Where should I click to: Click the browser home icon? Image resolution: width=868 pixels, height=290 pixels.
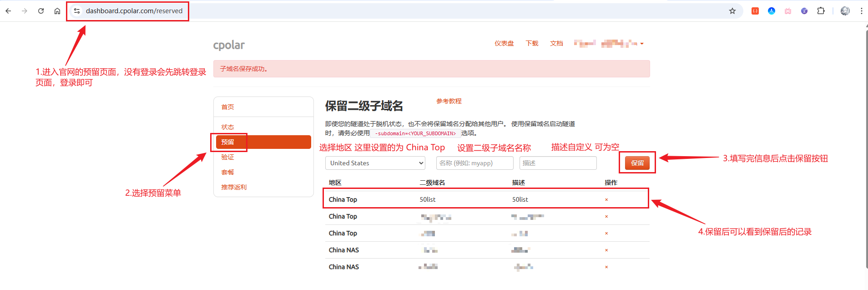pyautogui.click(x=57, y=11)
